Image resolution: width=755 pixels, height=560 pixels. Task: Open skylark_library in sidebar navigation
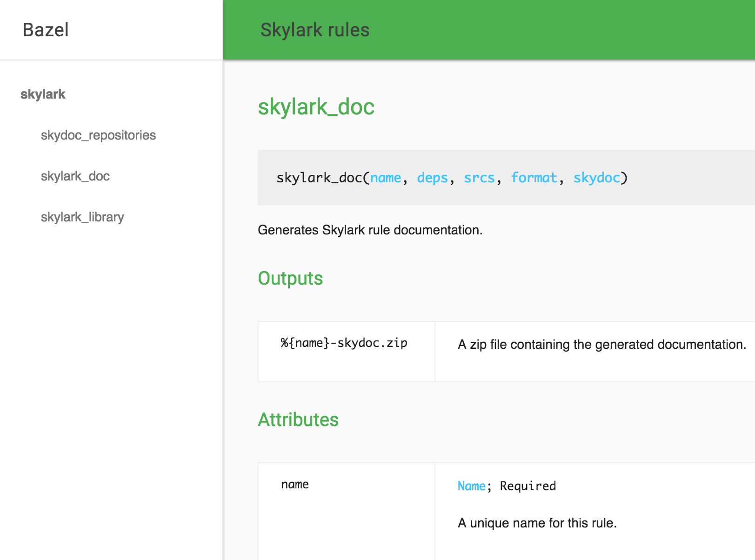tap(82, 217)
